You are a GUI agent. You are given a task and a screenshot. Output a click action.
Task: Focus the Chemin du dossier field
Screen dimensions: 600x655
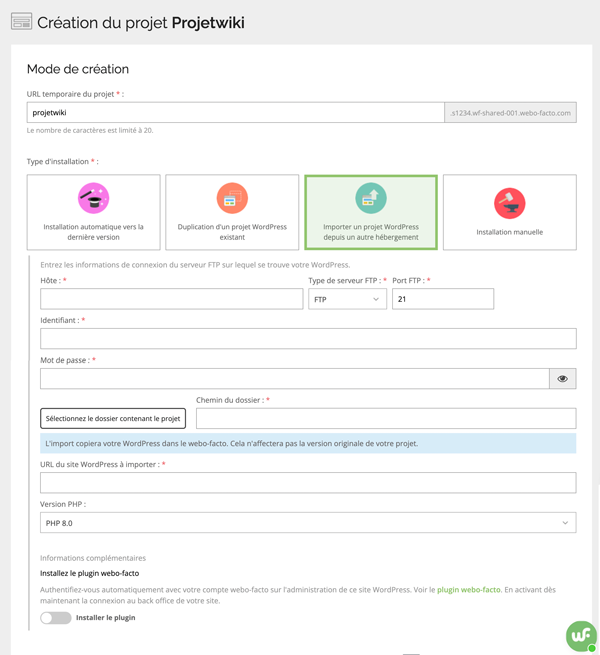tap(386, 419)
